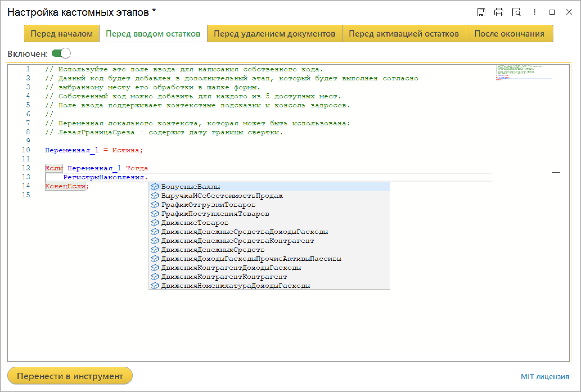Click the icon next to ГрафикОтгрузкиТоваров
The image size is (581, 392).
point(155,205)
